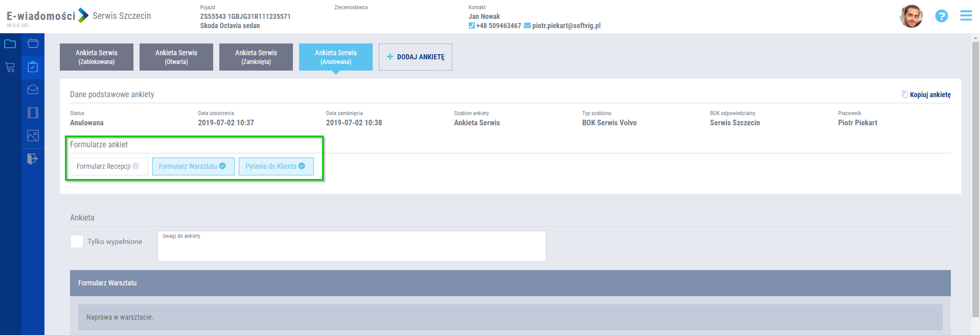Open the open-folder icon in second sidebar
This screenshot has height=335, width=980.
click(33, 44)
